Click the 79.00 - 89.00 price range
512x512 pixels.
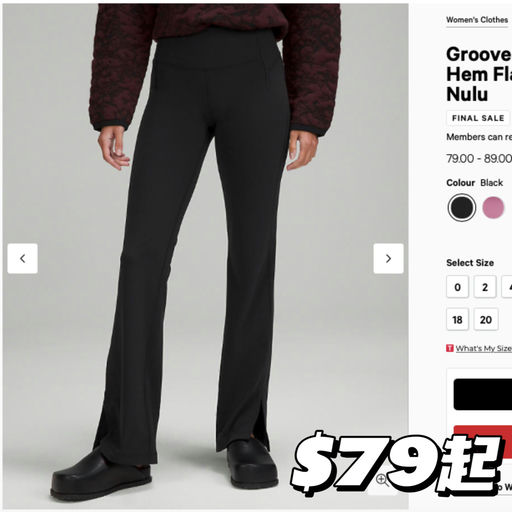point(479,158)
